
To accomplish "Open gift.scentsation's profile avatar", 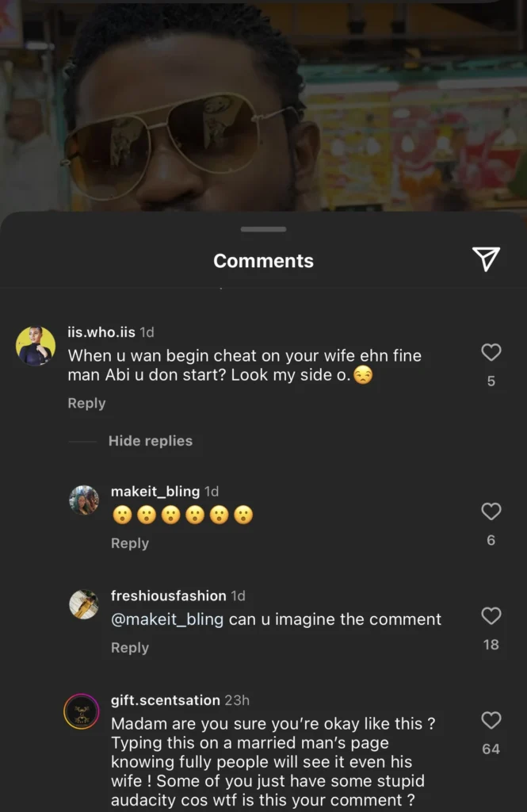I will point(84,710).
